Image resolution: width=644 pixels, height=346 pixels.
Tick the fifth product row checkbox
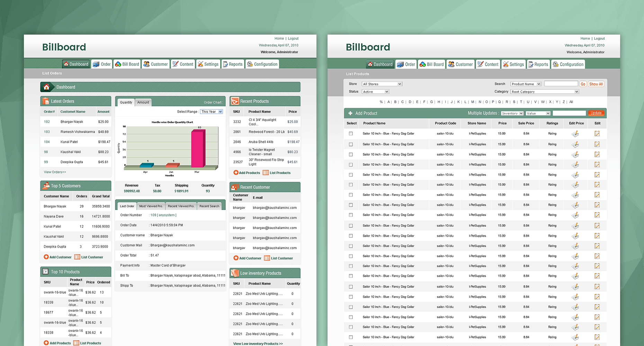coord(351,175)
